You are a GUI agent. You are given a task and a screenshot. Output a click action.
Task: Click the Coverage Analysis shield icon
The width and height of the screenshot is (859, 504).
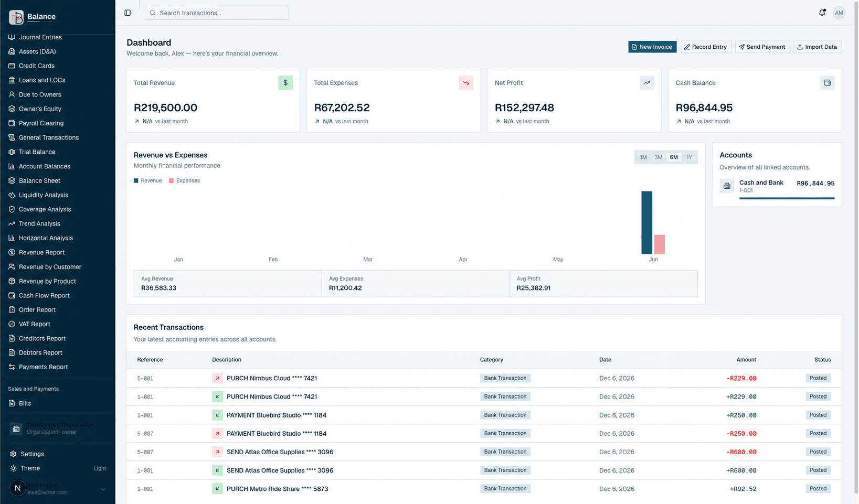[12, 209]
